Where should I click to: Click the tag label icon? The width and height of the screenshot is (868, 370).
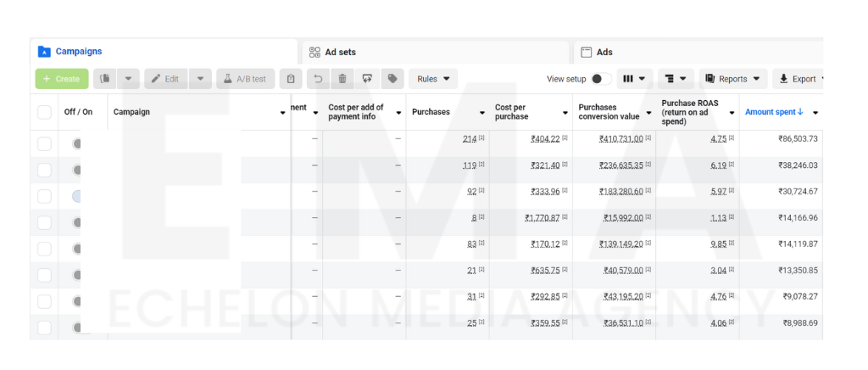pos(392,79)
